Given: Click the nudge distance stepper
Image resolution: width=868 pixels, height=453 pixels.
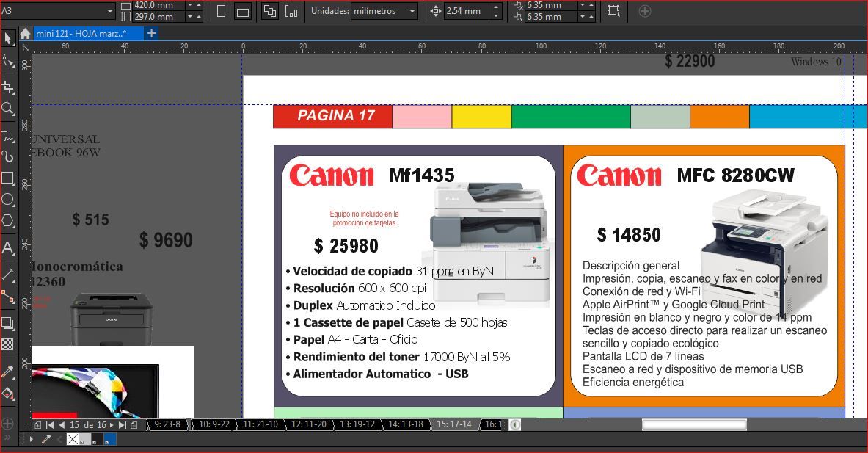Looking at the screenshot, I should pyautogui.click(x=496, y=10).
